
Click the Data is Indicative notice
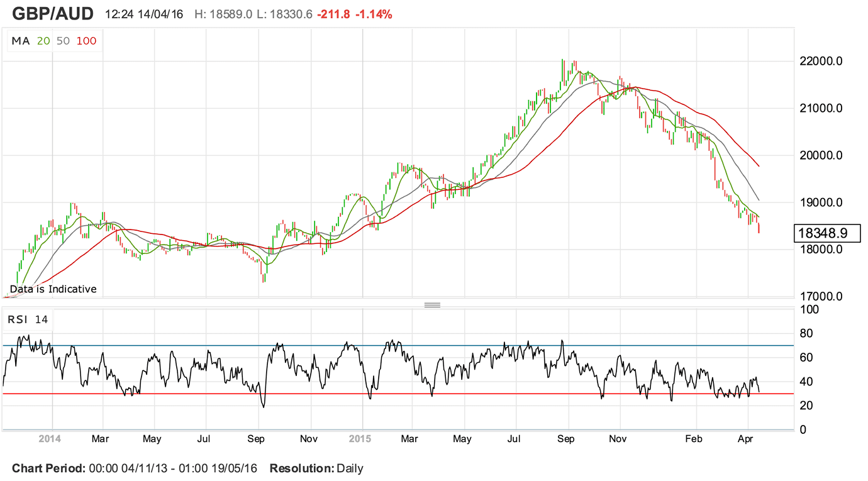(x=53, y=289)
